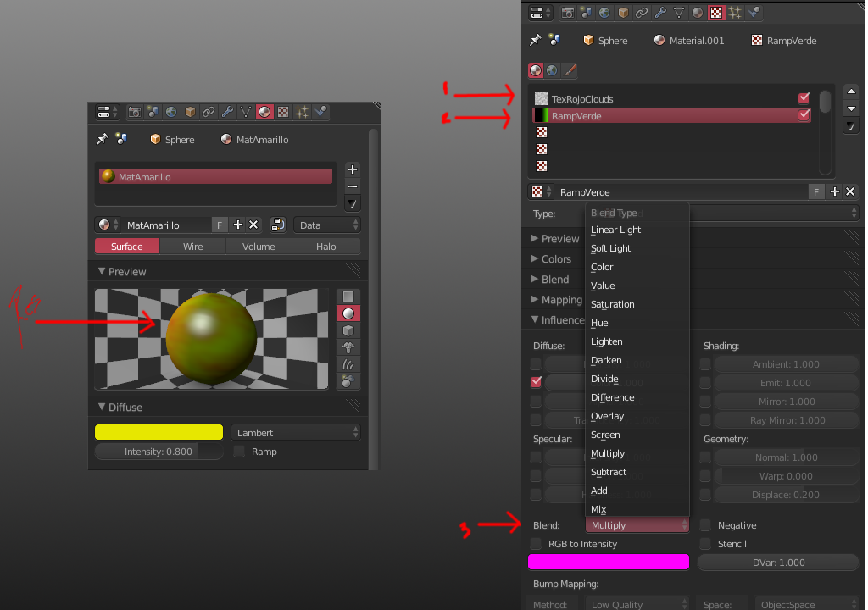
Task: Enable Normal geometry influence checkbox
Action: click(x=705, y=457)
